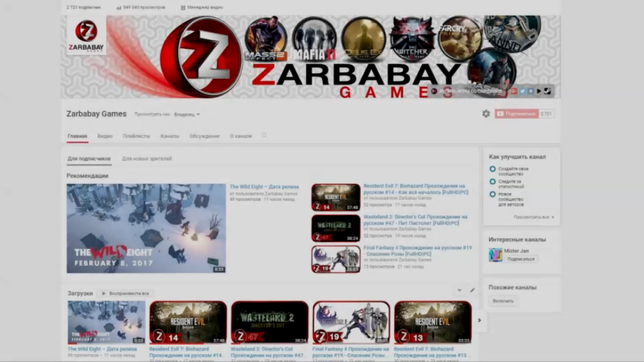Click the VK link icon on banner
Viewport: 644px width, 362px height.
point(531,91)
